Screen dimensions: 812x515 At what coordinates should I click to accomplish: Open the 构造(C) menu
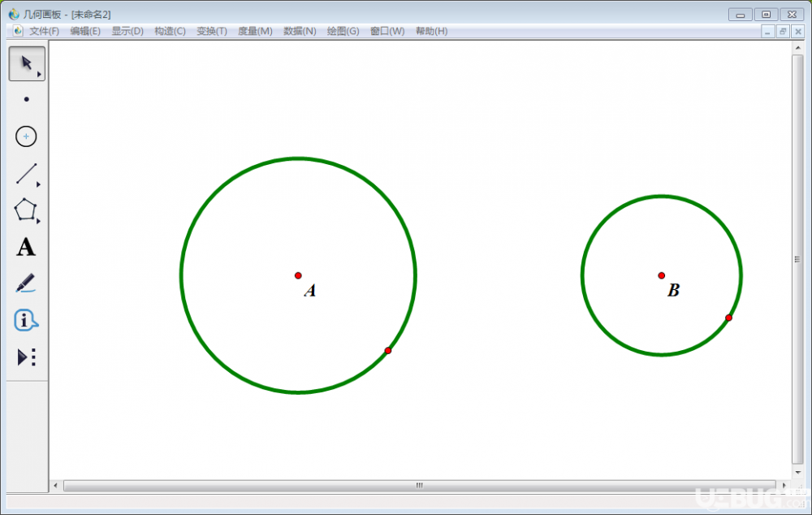click(x=170, y=31)
